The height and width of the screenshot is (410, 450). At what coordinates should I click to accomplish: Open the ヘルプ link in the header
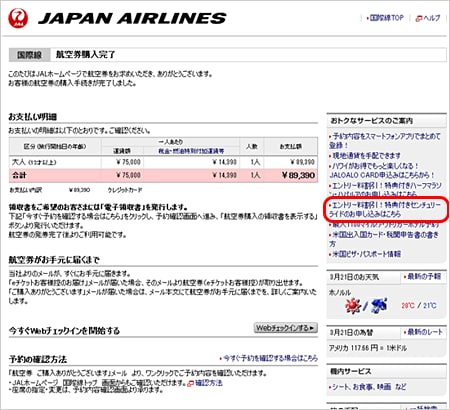click(432, 18)
